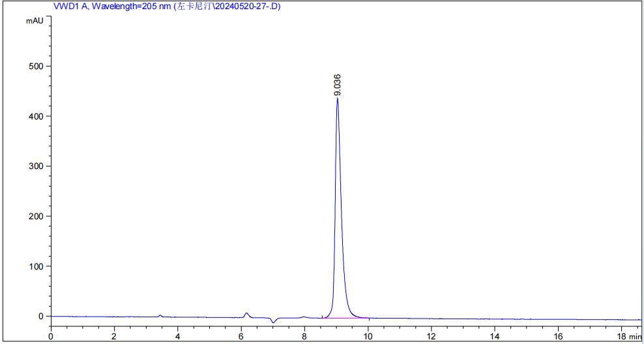Click the 16 tick on the time axis
The height and width of the screenshot is (344, 644).
pos(557,336)
